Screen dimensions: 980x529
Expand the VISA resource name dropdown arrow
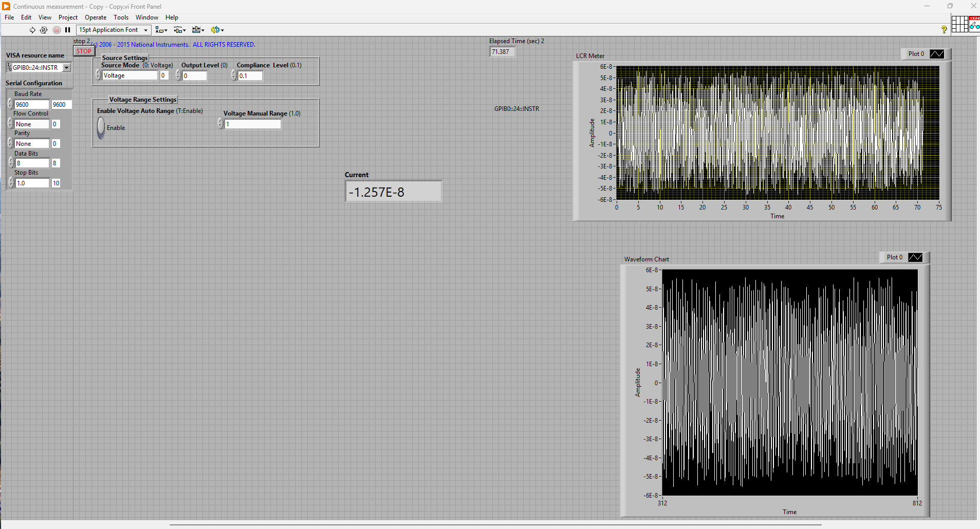click(x=67, y=68)
